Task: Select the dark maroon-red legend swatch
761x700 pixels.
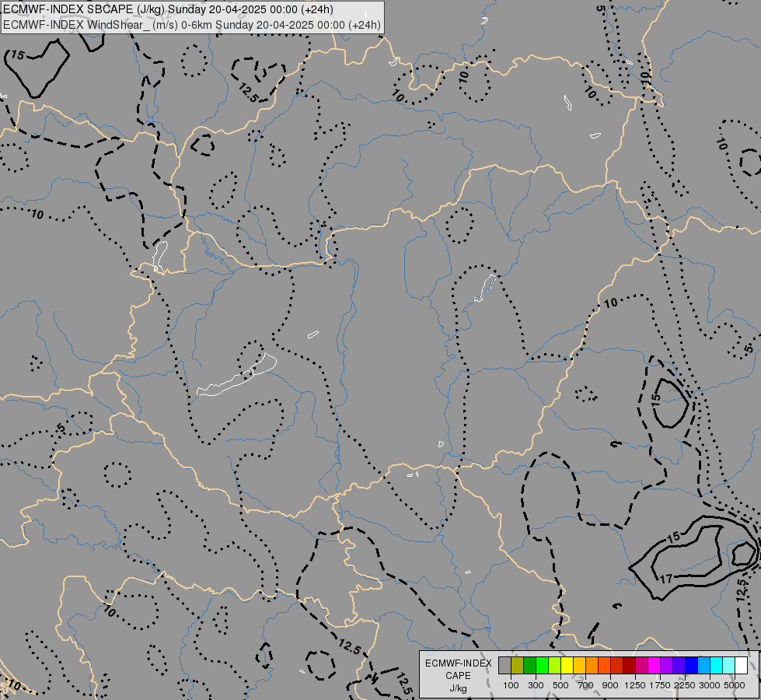Action: (630, 665)
